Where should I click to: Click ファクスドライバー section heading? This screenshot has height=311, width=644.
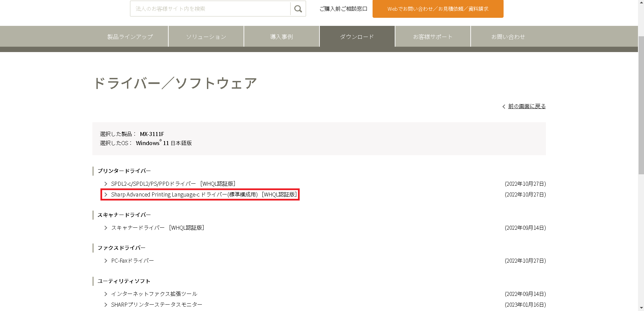[121, 248]
